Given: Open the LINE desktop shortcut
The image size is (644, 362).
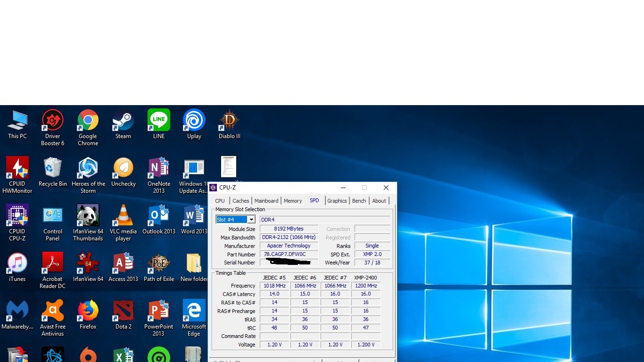Looking at the screenshot, I should pyautogui.click(x=159, y=124).
